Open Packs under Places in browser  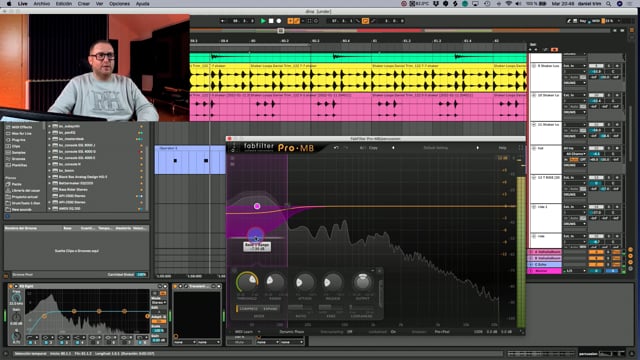(x=17, y=184)
